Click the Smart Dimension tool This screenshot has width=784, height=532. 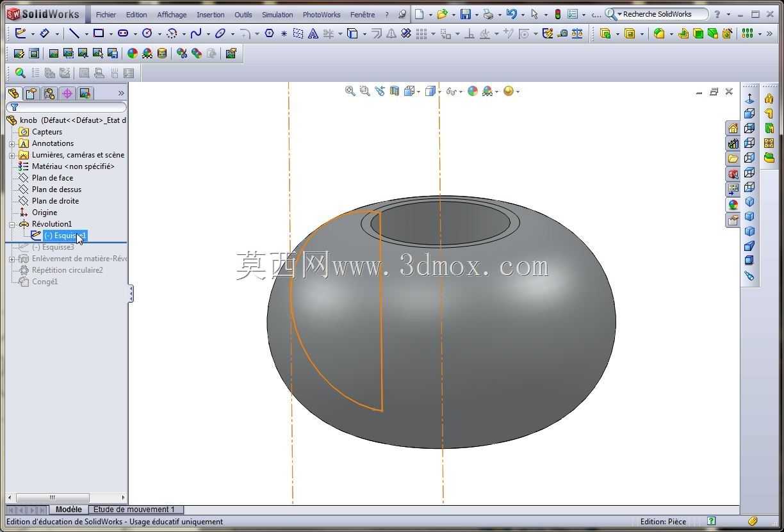[44, 33]
